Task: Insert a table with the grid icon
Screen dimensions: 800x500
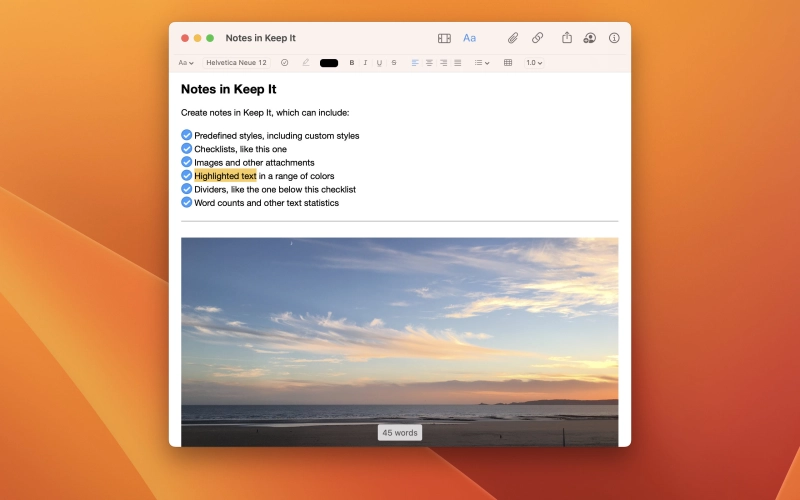Action: [508, 63]
